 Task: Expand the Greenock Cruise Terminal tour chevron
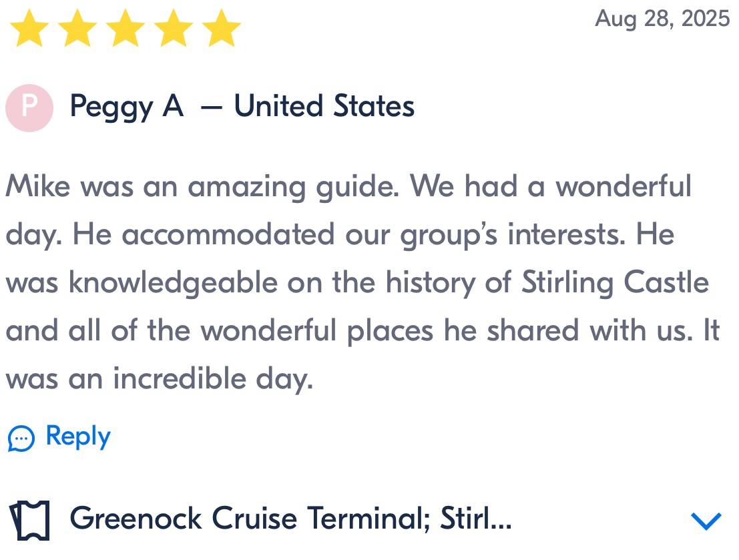pyautogui.click(x=706, y=521)
